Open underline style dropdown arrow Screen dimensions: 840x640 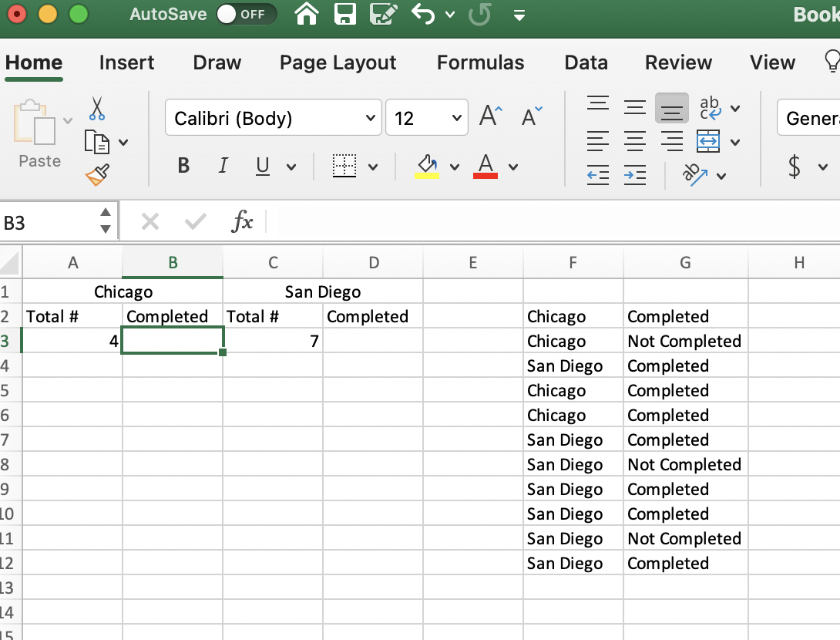(291, 167)
